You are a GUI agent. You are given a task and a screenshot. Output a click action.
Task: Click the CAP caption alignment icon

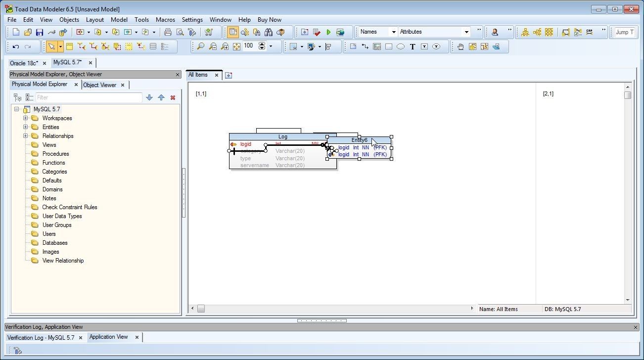590,32
